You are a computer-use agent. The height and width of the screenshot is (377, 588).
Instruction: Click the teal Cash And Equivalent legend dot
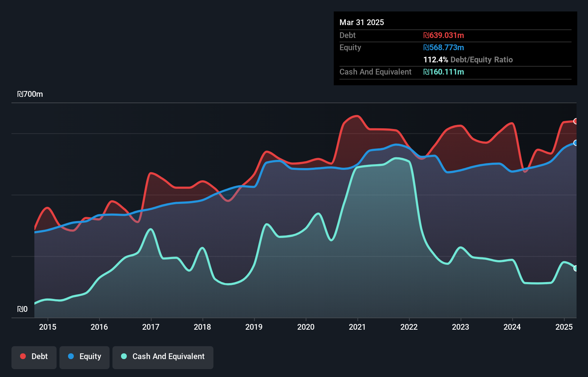tap(124, 356)
